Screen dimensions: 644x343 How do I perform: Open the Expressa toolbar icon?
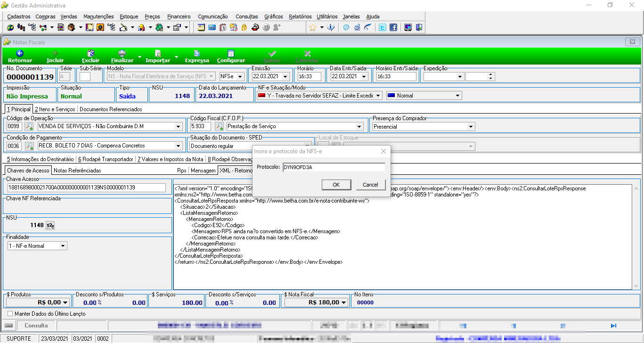tap(197, 53)
